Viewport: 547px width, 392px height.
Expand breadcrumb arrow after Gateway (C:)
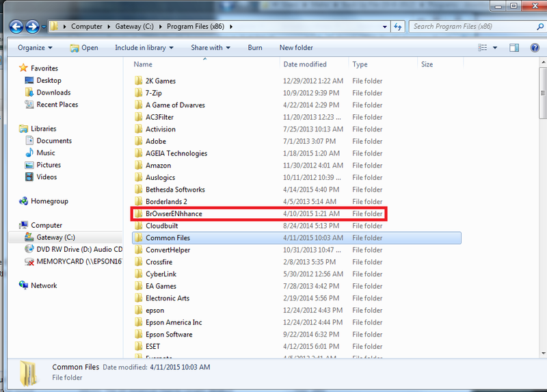click(161, 27)
